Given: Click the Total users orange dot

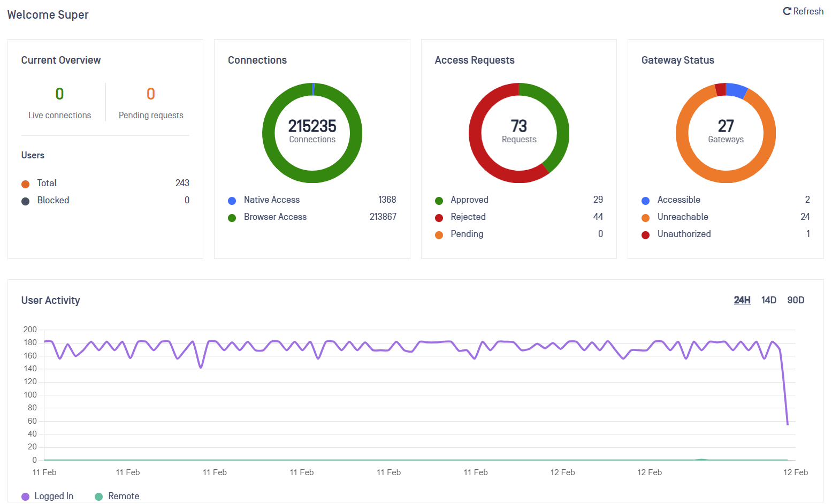Looking at the screenshot, I should pyautogui.click(x=25, y=184).
